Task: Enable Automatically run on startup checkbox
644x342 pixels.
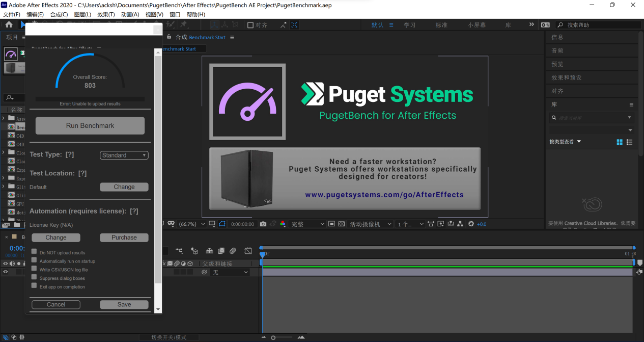Action: [x=34, y=260]
